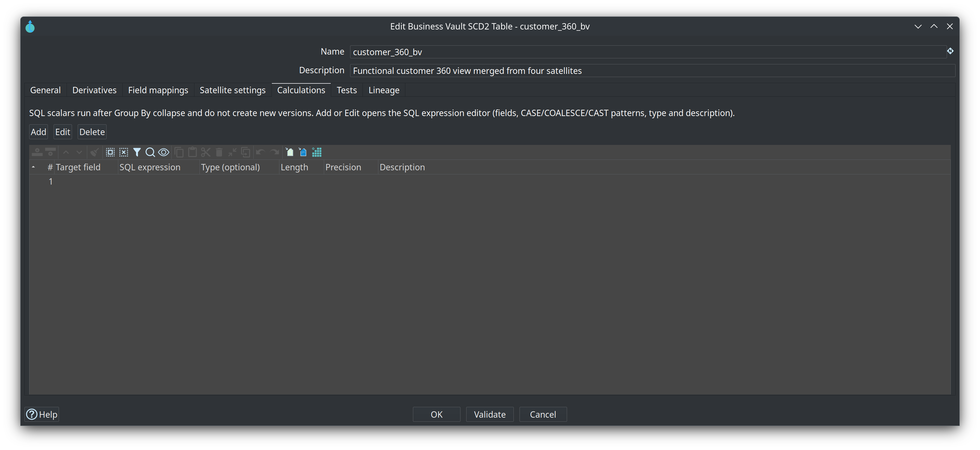980x450 pixels.
Task: Open the table filter funnel icon
Action: click(x=137, y=153)
